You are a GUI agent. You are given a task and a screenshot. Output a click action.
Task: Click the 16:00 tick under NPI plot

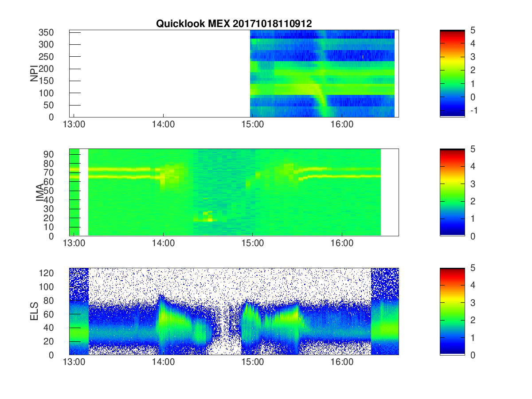[x=342, y=125]
